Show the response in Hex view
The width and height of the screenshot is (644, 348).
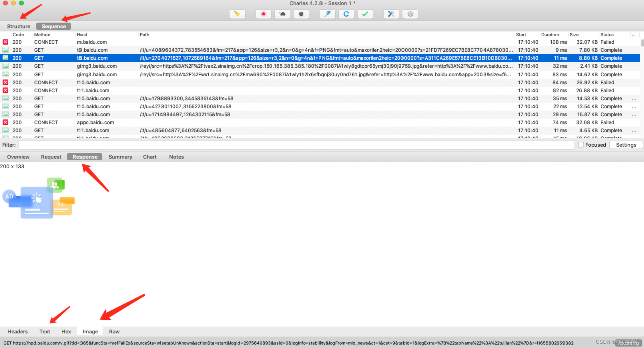tap(66, 332)
